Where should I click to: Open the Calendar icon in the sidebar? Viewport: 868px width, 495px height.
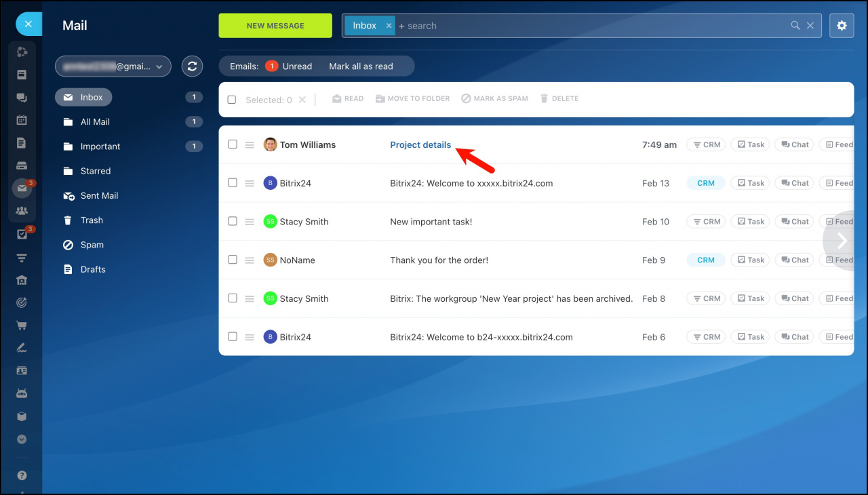tap(22, 120)
